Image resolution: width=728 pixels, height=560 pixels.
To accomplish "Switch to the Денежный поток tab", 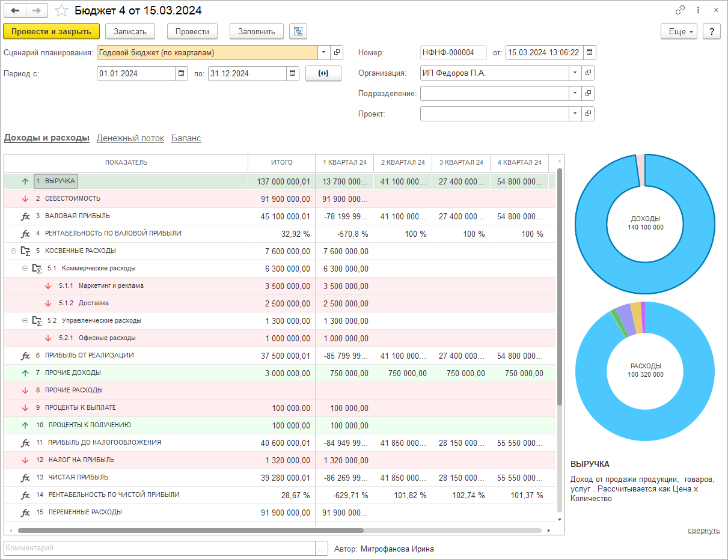I will point(130,138).
